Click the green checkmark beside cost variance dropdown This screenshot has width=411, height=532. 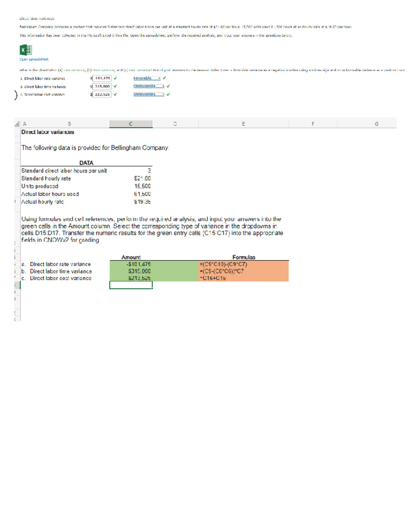[x=167, y=94]
